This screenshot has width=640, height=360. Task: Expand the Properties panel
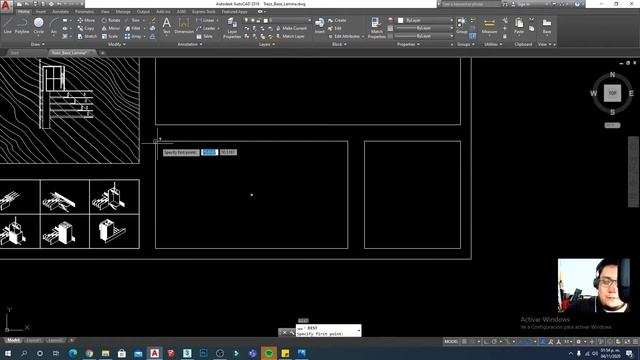tap(408, 44)
